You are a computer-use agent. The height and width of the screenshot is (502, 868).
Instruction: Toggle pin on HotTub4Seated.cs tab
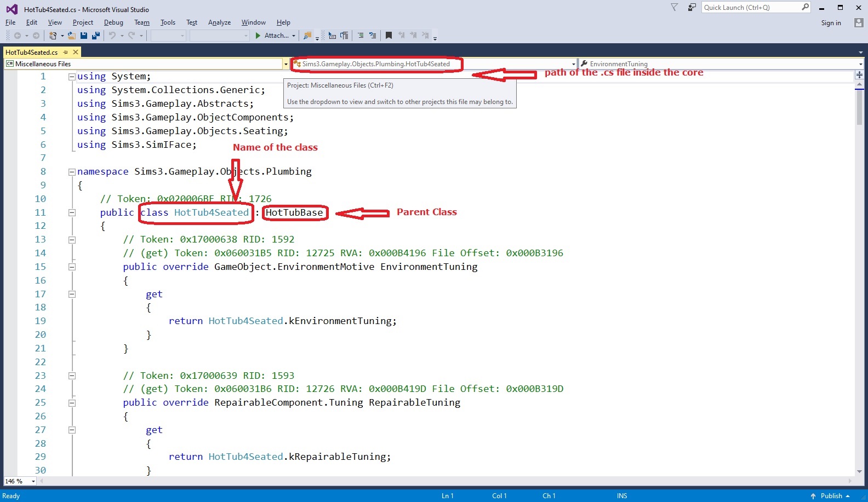tap(66, 52)
